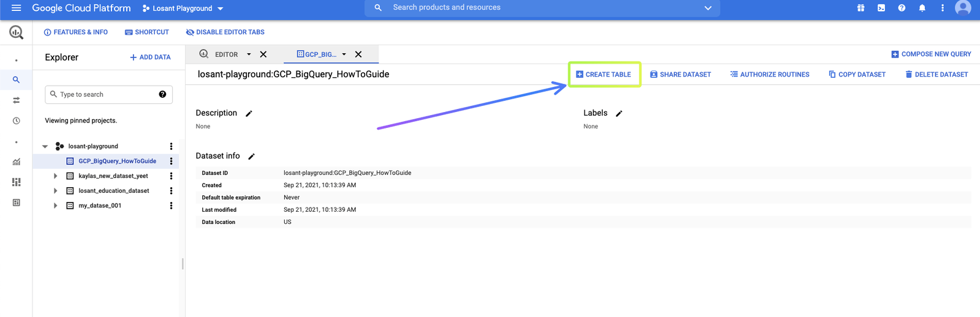This screenshot has height=317, width=980.
Task: Open the notifications bell
Action: [922, 8]
